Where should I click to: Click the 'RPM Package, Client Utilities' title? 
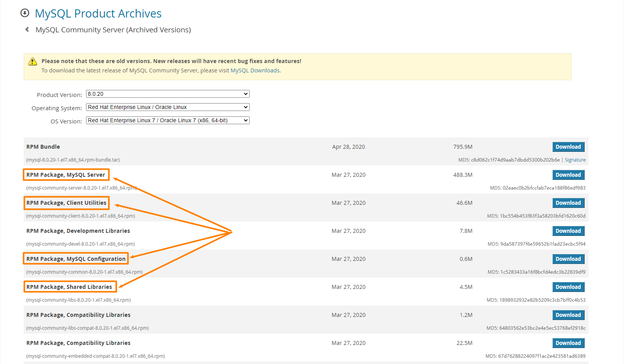[66, 203]
